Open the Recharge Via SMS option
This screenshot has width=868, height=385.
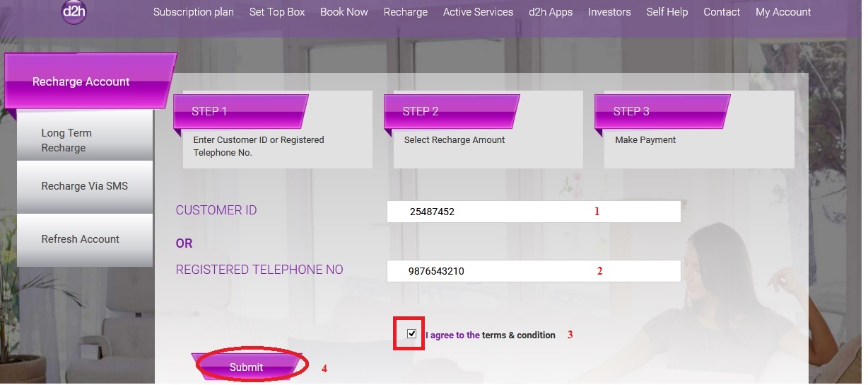[84, 186]
